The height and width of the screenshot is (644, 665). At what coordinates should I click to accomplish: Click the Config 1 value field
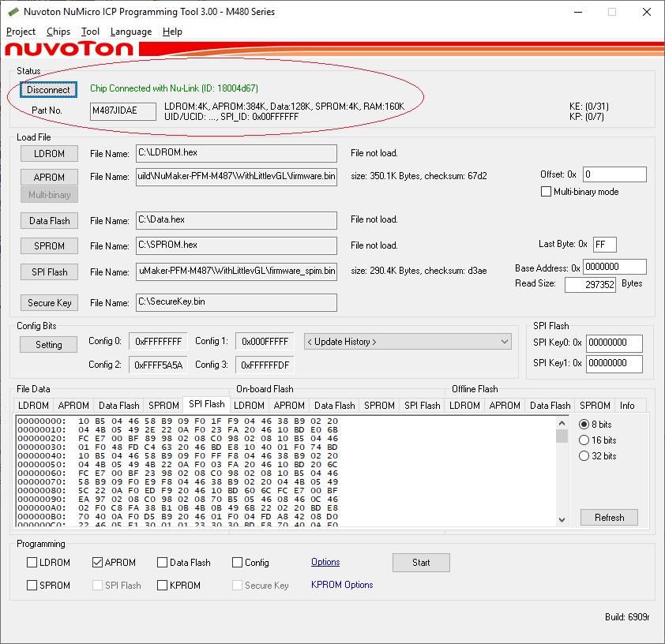coord(265,342)
